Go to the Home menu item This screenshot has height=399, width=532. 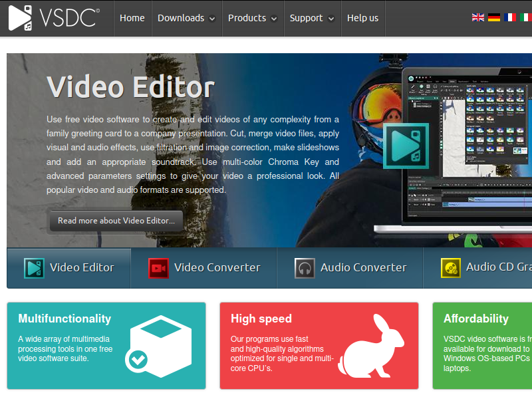click(x=132, y=18)
